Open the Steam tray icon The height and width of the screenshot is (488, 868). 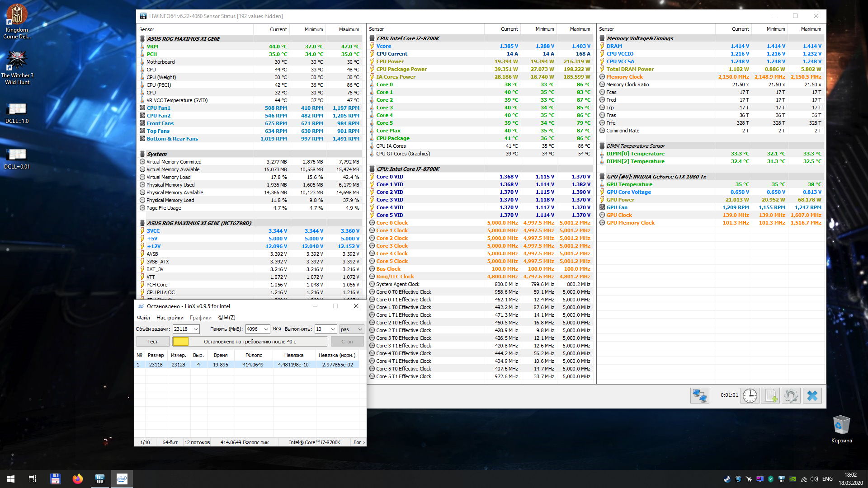727,479
